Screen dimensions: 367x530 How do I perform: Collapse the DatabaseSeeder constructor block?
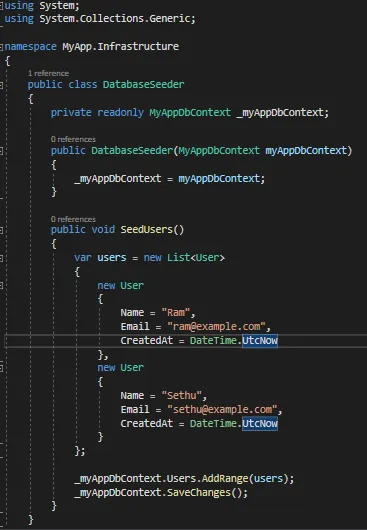[x=1, y=151]
